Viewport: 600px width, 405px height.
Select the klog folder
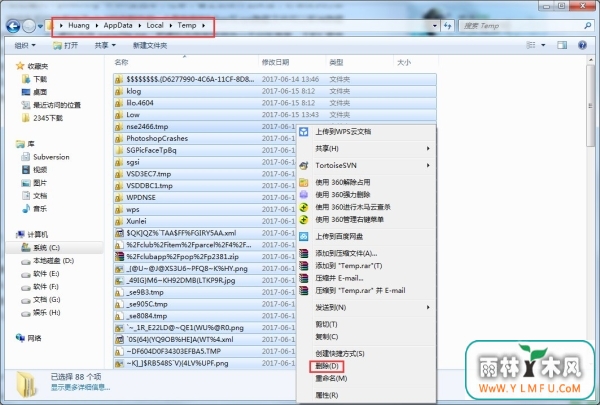click(x=275, y=91)
